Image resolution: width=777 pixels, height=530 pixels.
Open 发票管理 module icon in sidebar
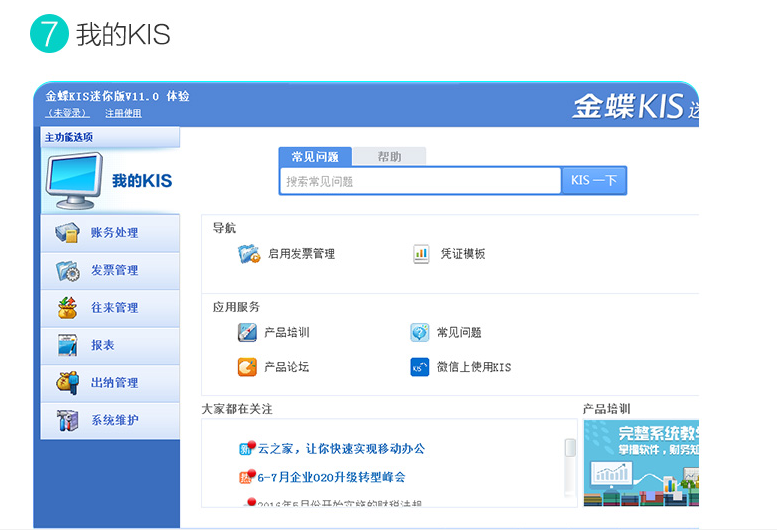tap(67, 271)
